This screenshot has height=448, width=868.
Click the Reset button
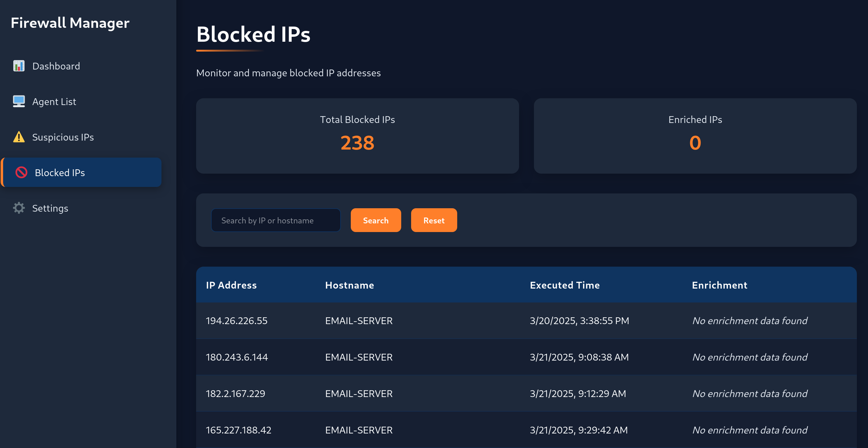point(434,220)
